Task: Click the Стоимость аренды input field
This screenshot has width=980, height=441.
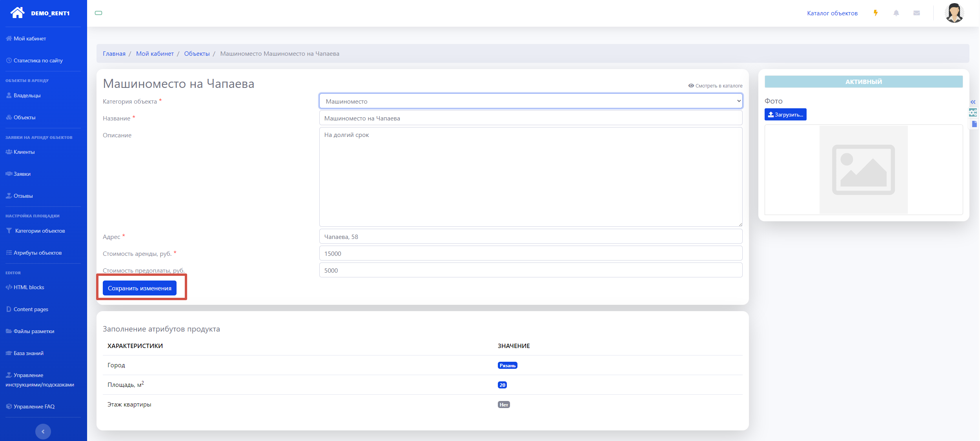Action: (x=530, y=253)
